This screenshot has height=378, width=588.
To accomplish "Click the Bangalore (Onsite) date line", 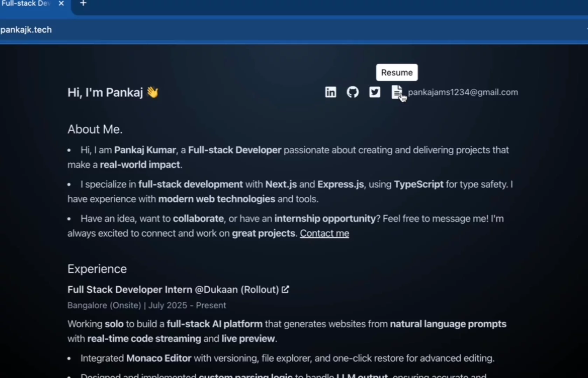I will point(147,305).
